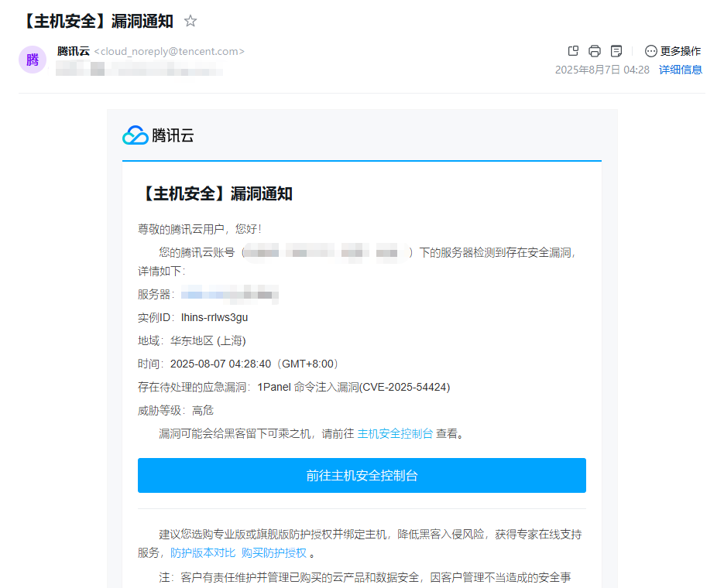The image size is (724, 588).
Task: Open email in new window icon
Action: pyautogui.click(x=573, y=51)
